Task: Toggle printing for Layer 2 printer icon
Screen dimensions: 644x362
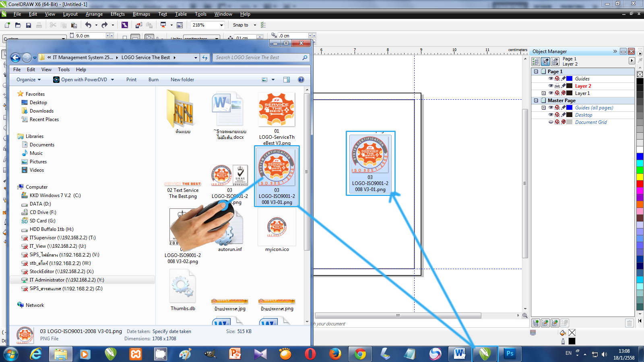Action: (x=557, y=86)
